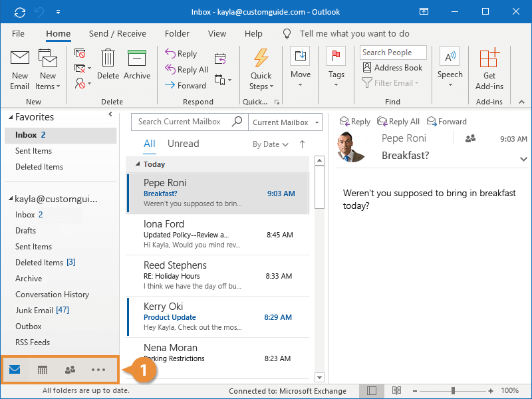Open the People view icon

click(x=70, y=369)
